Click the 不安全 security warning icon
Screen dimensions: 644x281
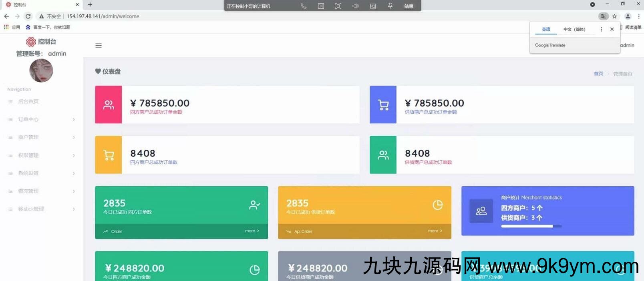(x=41, y=16)
